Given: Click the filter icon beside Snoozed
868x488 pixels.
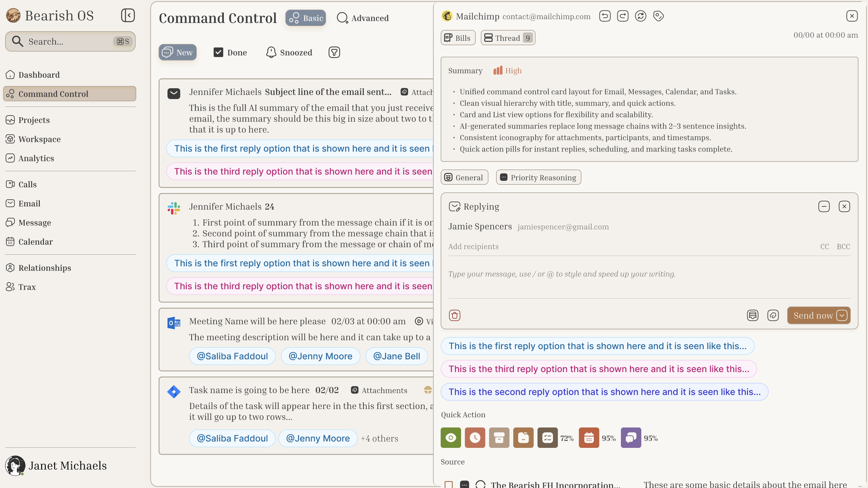Looking at the screenshot, I should pyautogui.click(x=334, y=52).
